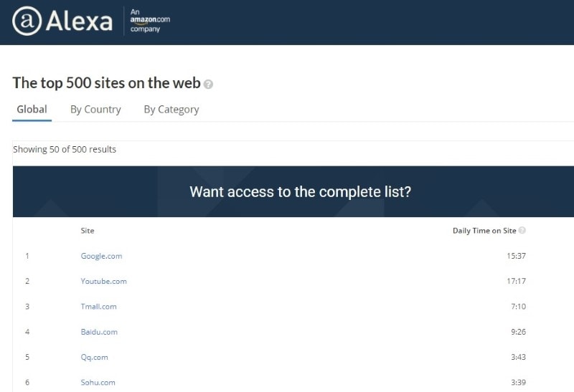Image resolution: width=574 pixels, height=392 pixels.
Task: Open the Youtube.com link
Action: (103, 281)
